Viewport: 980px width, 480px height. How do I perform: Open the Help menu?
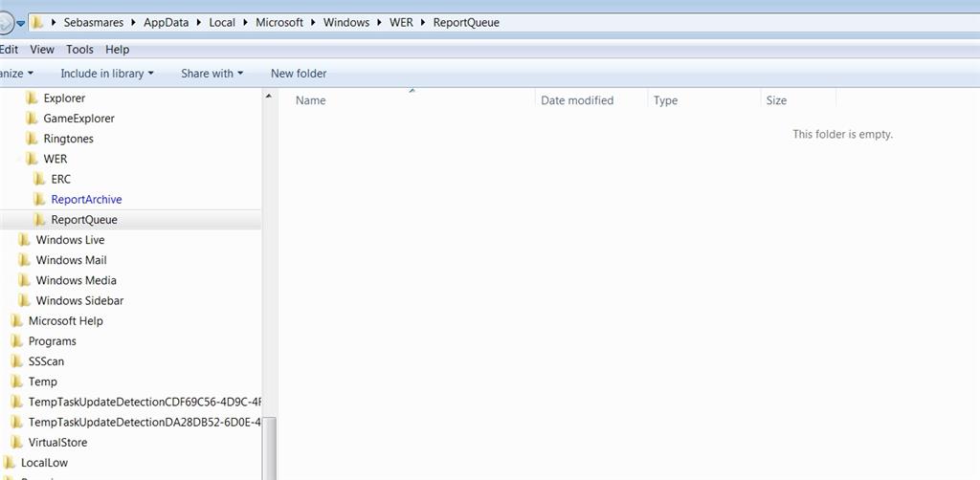pyautogui.click(x=117, y=50)
